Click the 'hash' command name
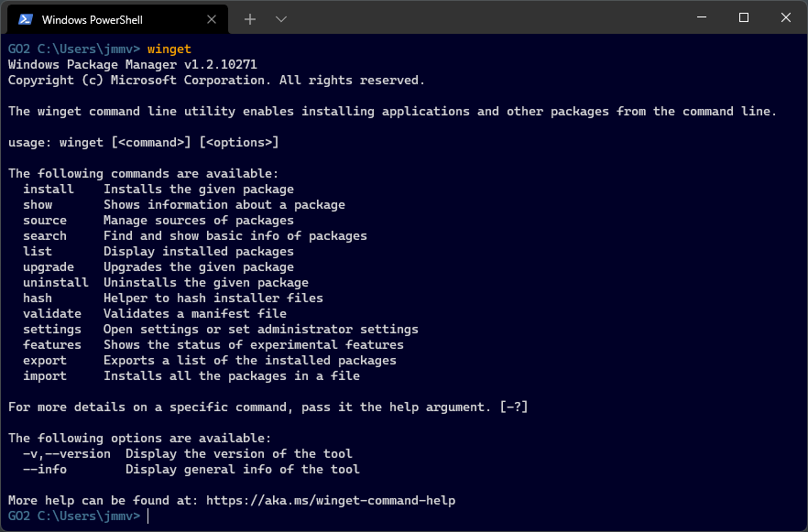The image size is (808, 532). pyautogui.click(x=38, y=299)
